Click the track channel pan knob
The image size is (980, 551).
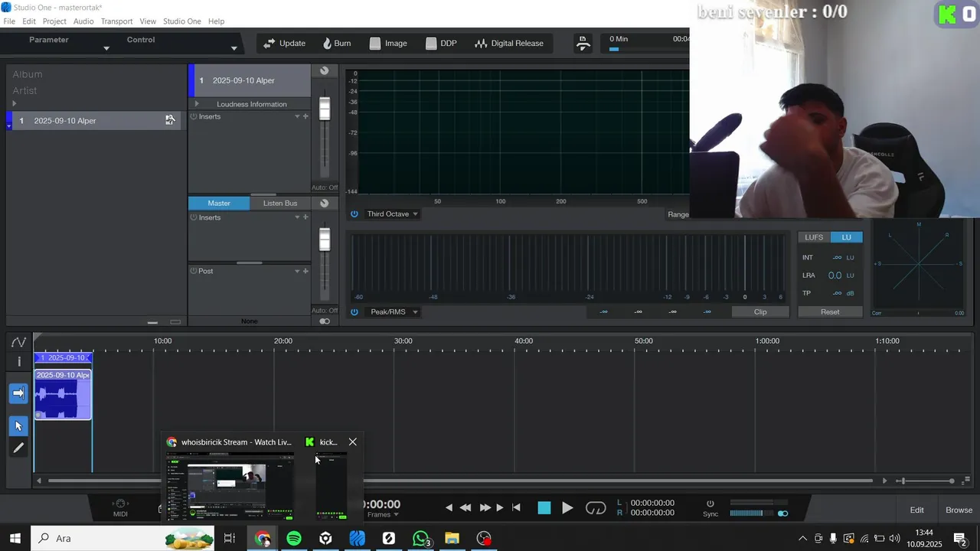click(324, 70)
